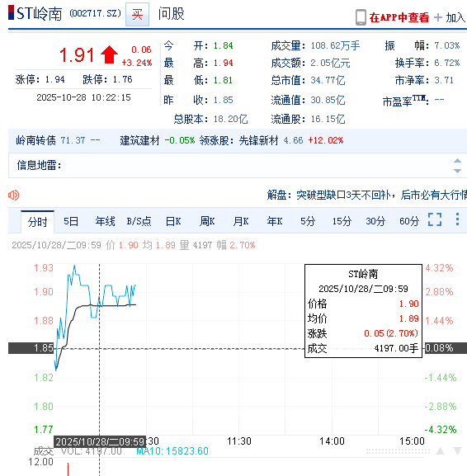This screenshot has width=467, height=476.
Task: Open 先锋新材 leading stock link
Action: pyautogui.click(x=258, y=140)
